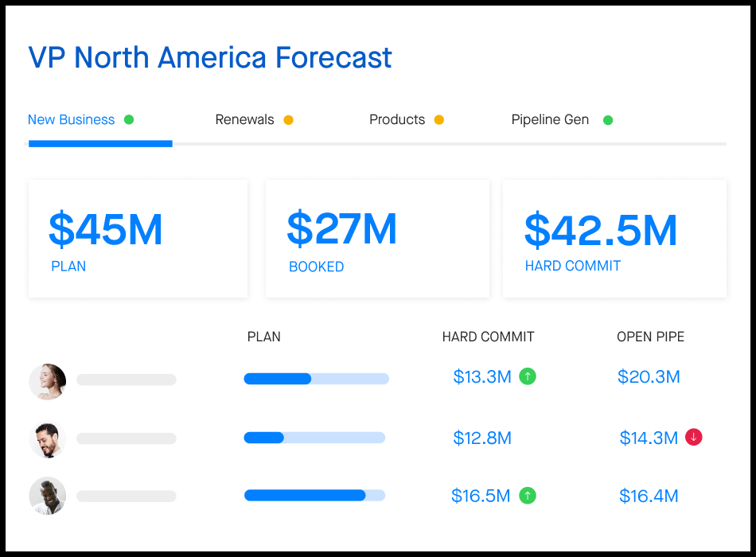The image size is (756, 557).
Task: Click the OPEN PIPE column header
Action: click(650, 337)
